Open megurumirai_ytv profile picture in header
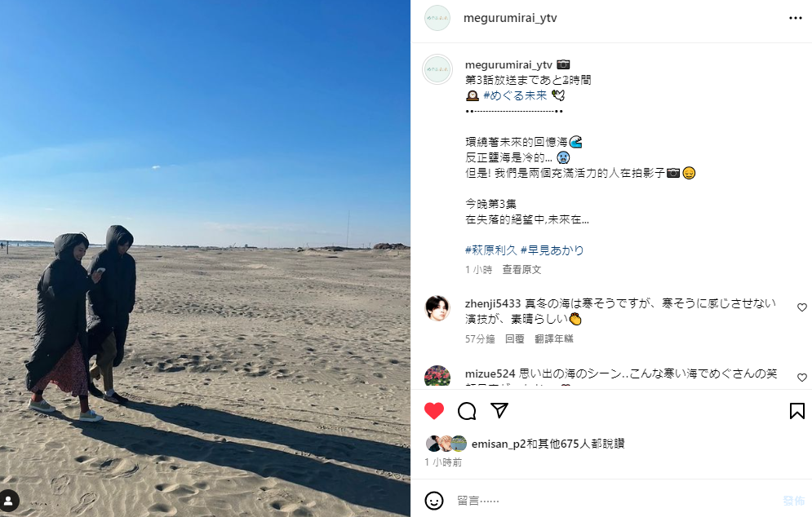This screenshot has width=812, height=517. pos(437,18)
